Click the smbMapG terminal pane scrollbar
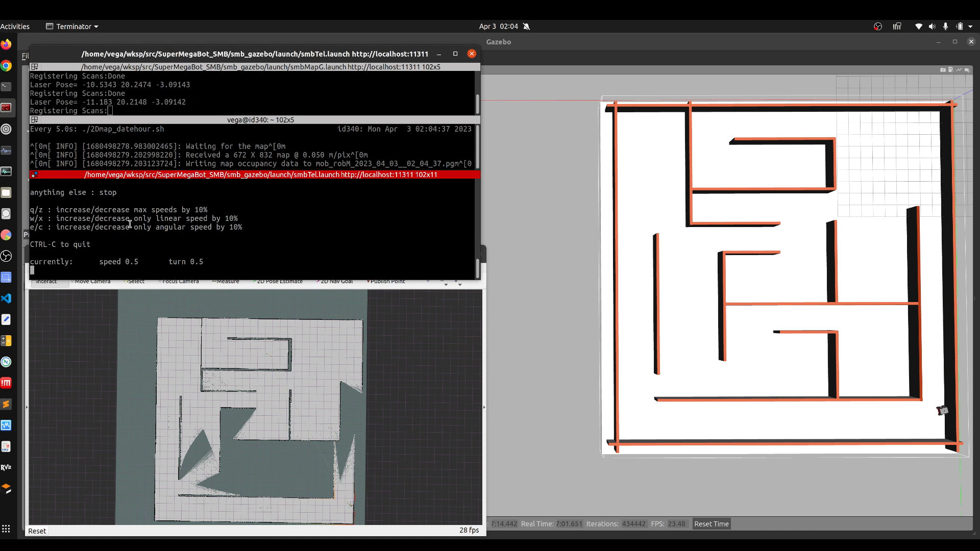Screen dimensions: 980x551 pos(478,104)
